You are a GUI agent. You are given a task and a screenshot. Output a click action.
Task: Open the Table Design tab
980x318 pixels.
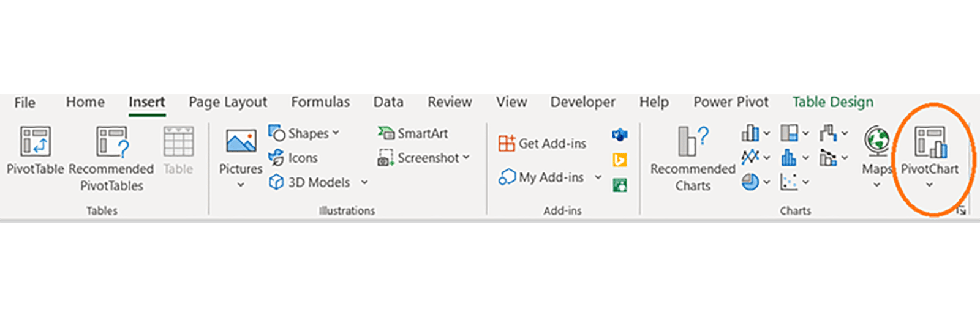pos(832,102)
